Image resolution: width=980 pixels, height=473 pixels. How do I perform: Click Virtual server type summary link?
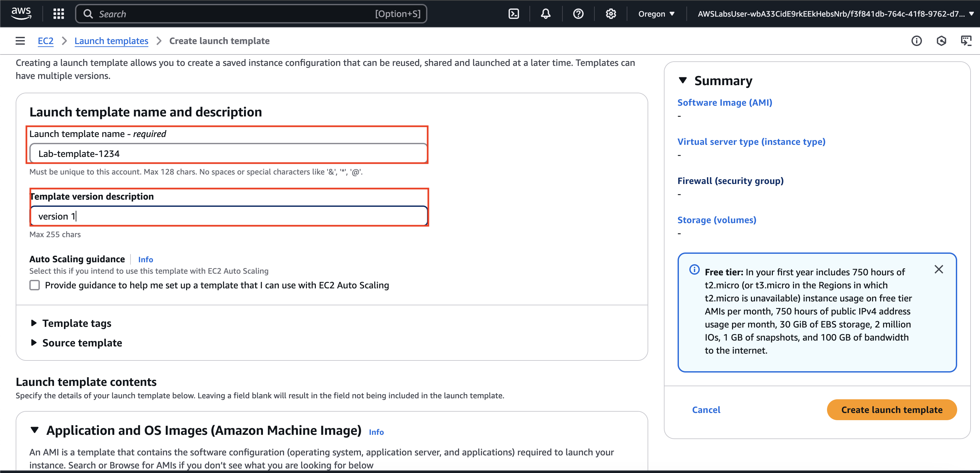[751, 142]
